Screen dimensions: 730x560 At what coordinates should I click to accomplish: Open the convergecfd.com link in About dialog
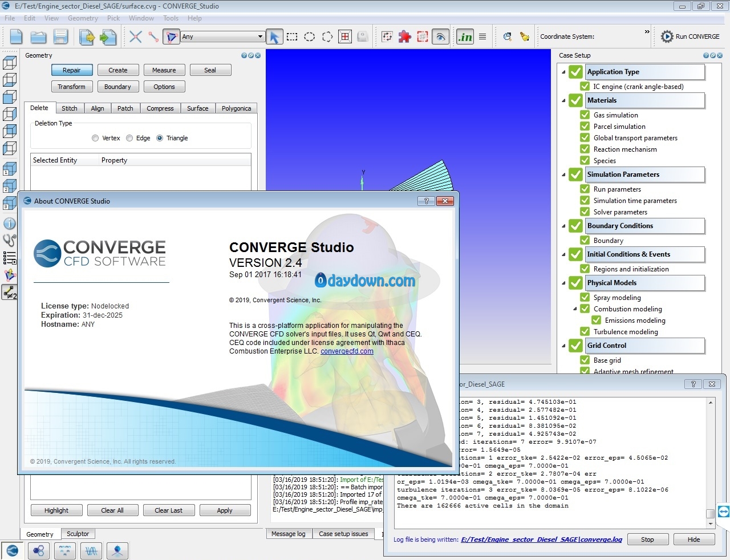pos(347,351)
